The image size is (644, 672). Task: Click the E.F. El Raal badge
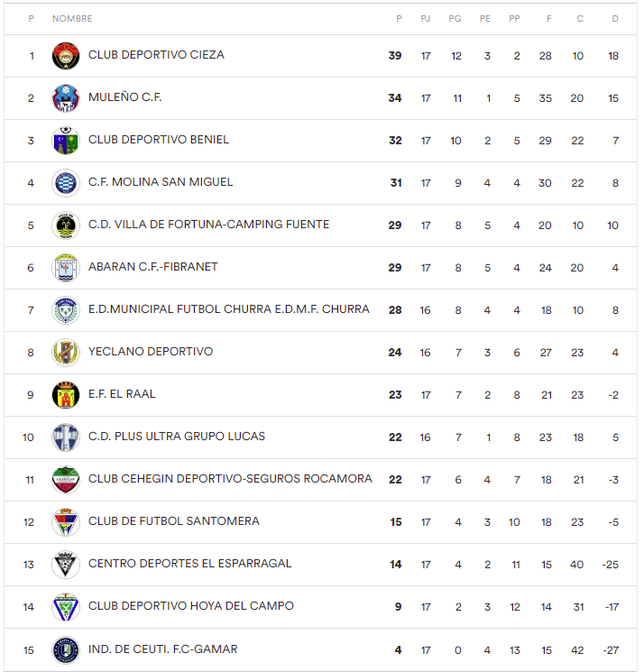[66, 395]
